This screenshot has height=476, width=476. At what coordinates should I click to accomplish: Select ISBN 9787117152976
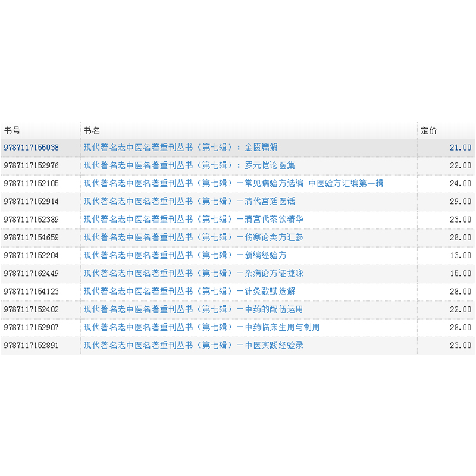[32, 165]
